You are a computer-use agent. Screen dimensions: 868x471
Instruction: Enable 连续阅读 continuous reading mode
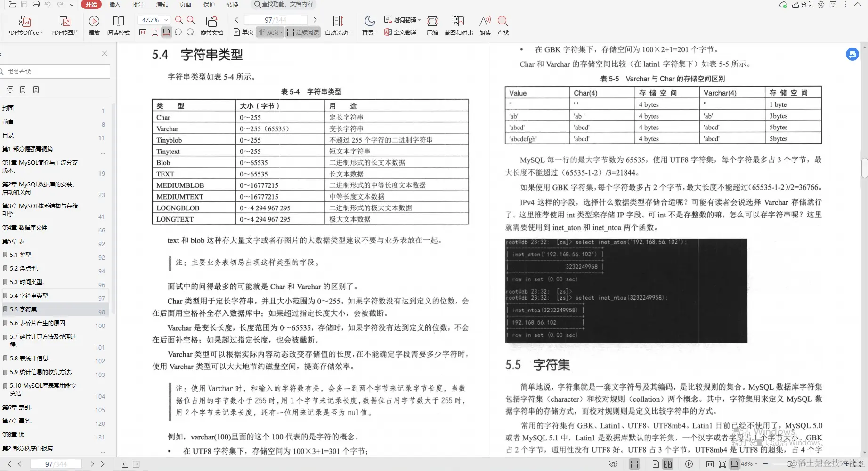coord(303,32)
